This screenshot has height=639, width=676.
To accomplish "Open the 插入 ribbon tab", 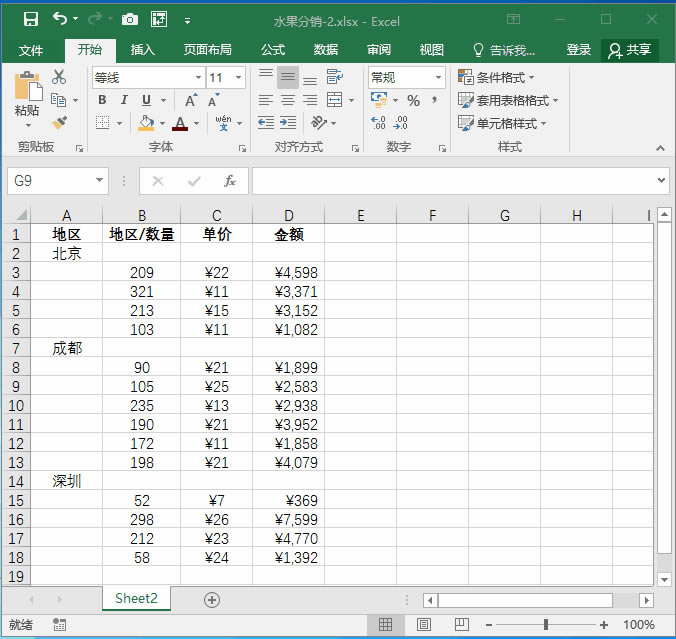I will (143, 50).
